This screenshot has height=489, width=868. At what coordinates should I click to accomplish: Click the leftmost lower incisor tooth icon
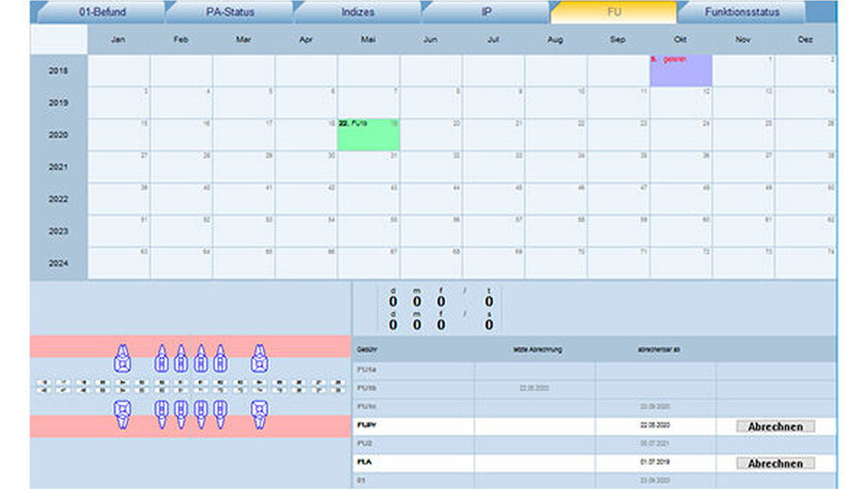coord(161,411)
